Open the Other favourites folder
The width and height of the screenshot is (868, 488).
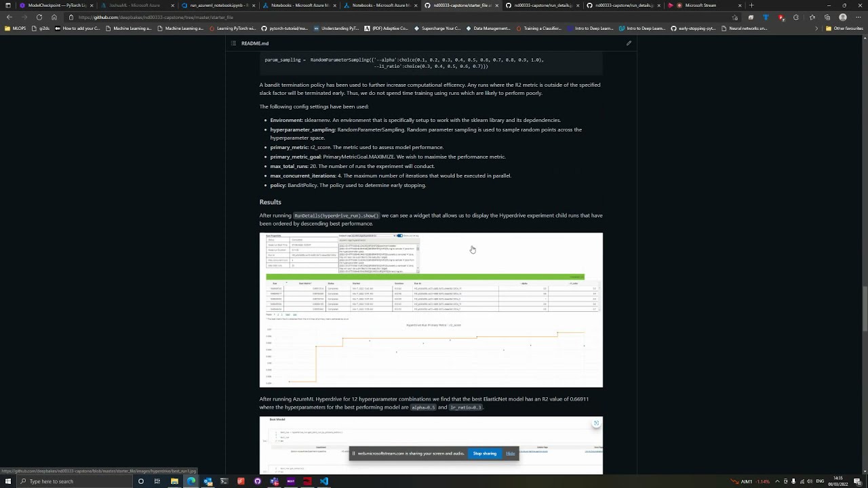click(x=844, y=28)
